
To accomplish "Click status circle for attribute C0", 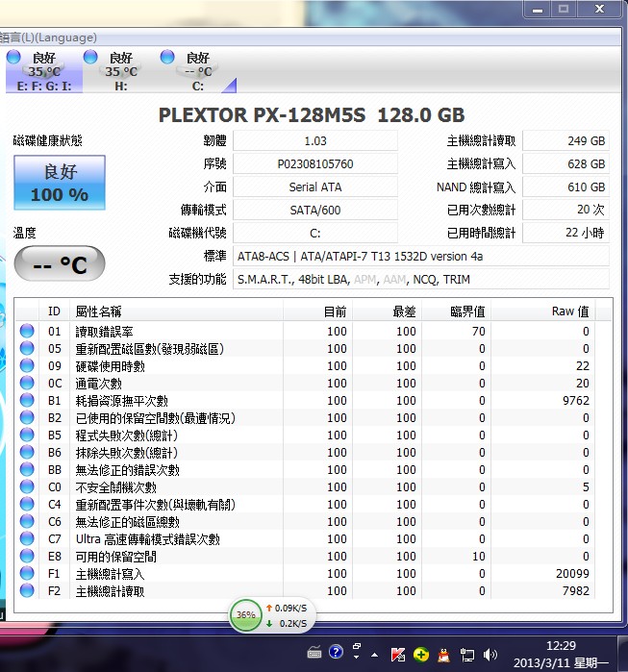I will [x=27, y=486].
